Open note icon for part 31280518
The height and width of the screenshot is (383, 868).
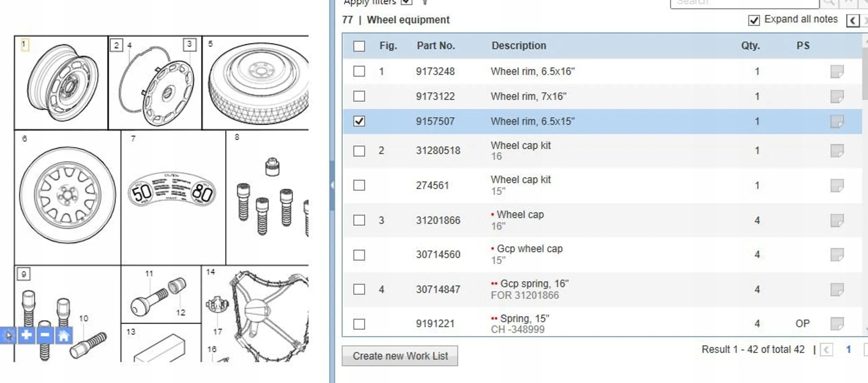(x=837, y=151)
